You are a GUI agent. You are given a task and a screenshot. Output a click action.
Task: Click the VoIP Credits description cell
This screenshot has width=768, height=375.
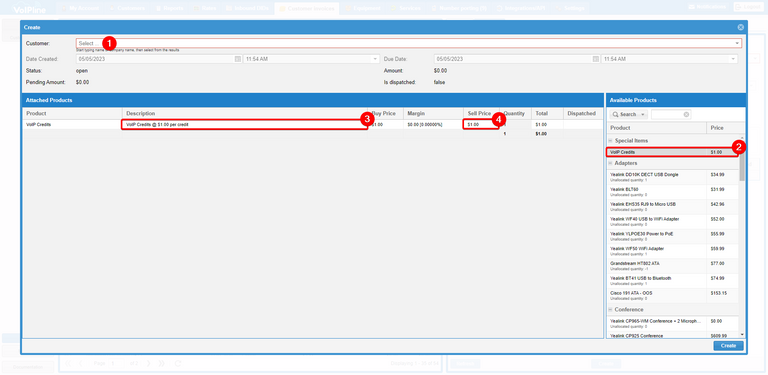coord(244,125)
